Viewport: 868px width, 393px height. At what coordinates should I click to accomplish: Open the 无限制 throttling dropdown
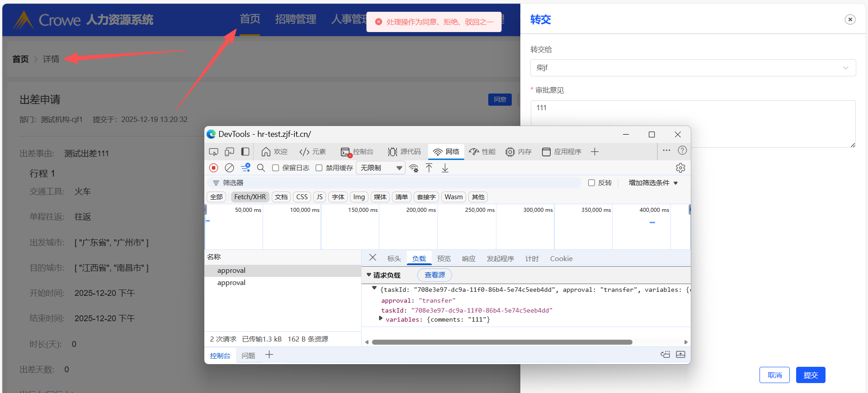click(x=381, y=168)
